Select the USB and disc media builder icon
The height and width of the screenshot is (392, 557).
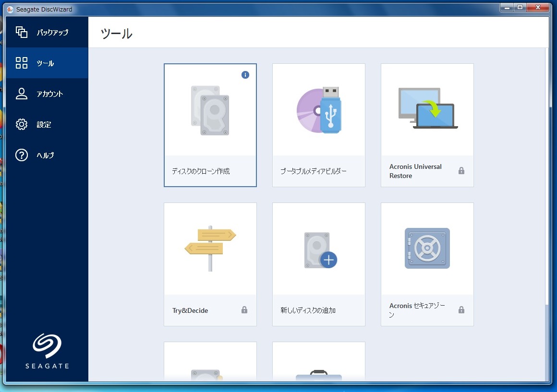(x=319, y=110)
